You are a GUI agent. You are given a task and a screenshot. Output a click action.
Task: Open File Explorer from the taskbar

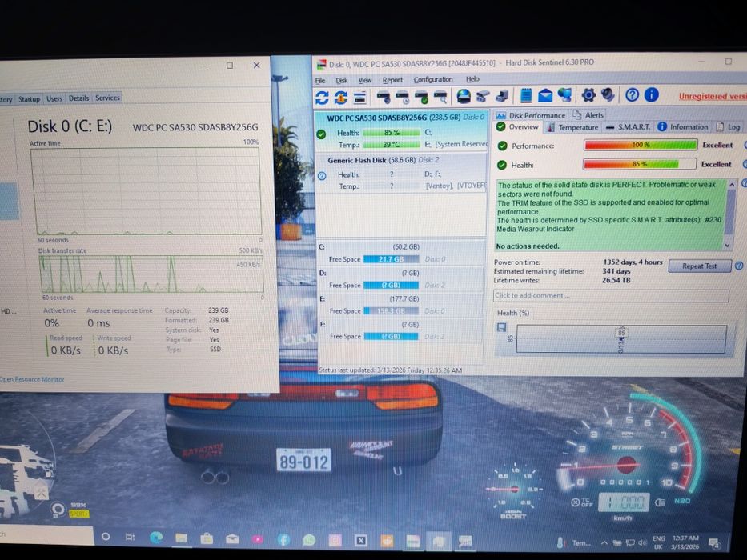pyautogui.click(x=181, y=538)
